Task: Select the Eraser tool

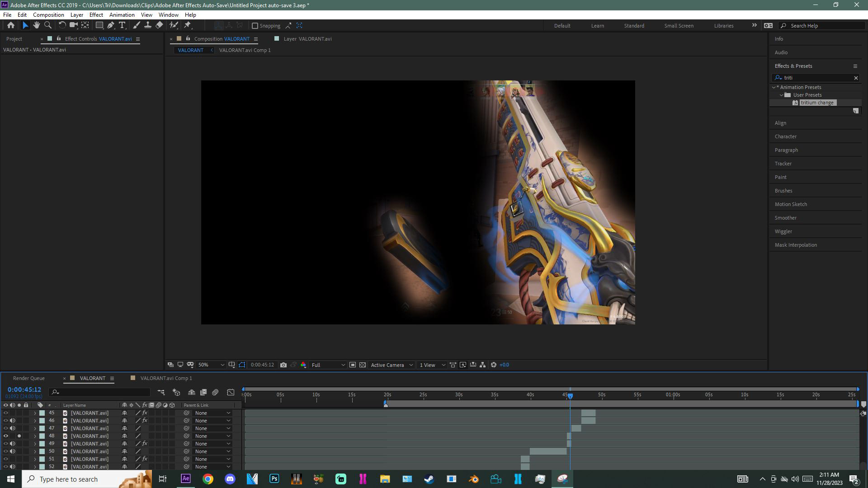Action: click(159, 25)
